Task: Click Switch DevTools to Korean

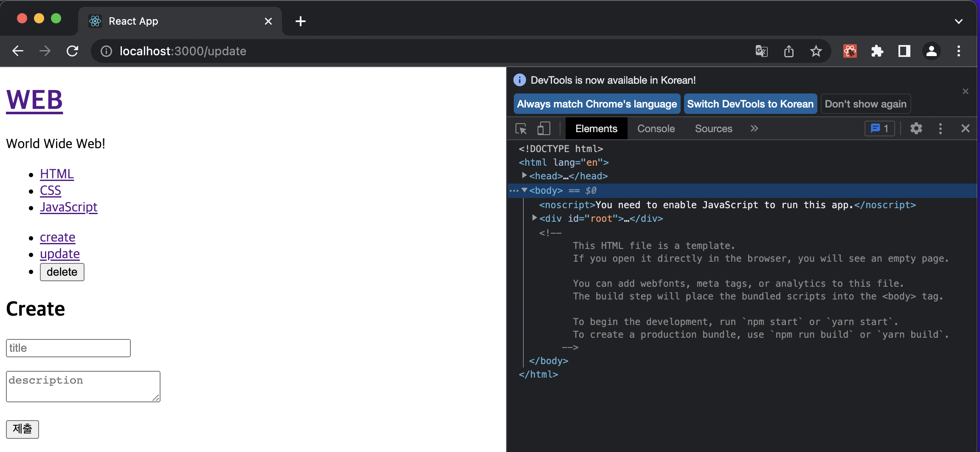Action: click(750, 104)
